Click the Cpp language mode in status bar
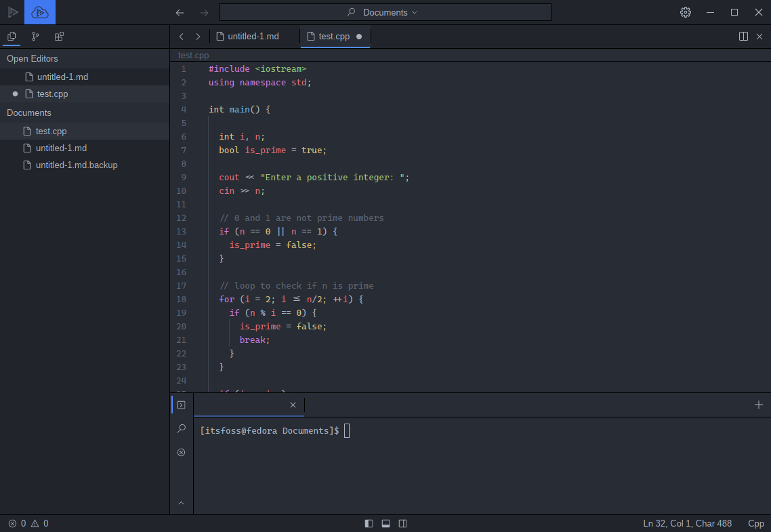Screen dimensions: 771x532 pos(755,523)
